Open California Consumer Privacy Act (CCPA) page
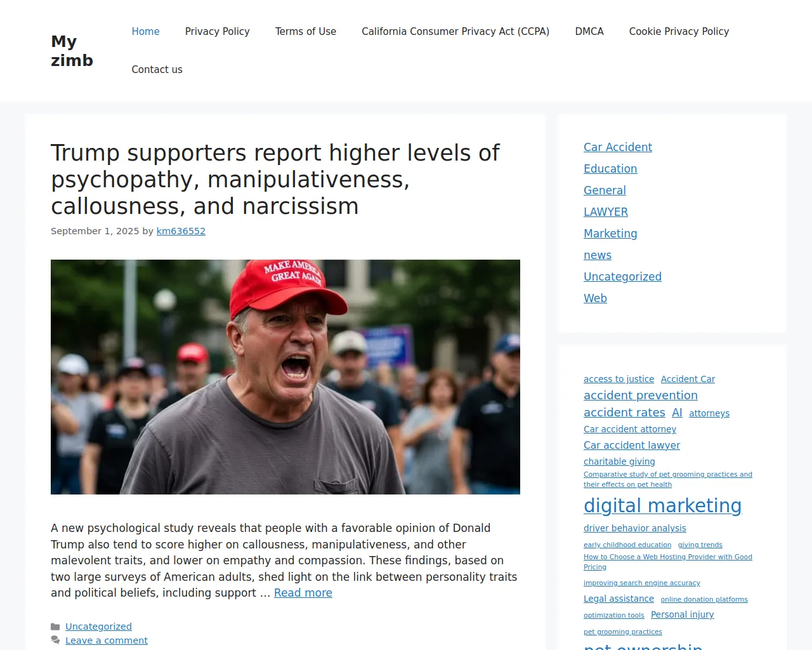Viewport: 812px width, 650px height. click(455, 32)
